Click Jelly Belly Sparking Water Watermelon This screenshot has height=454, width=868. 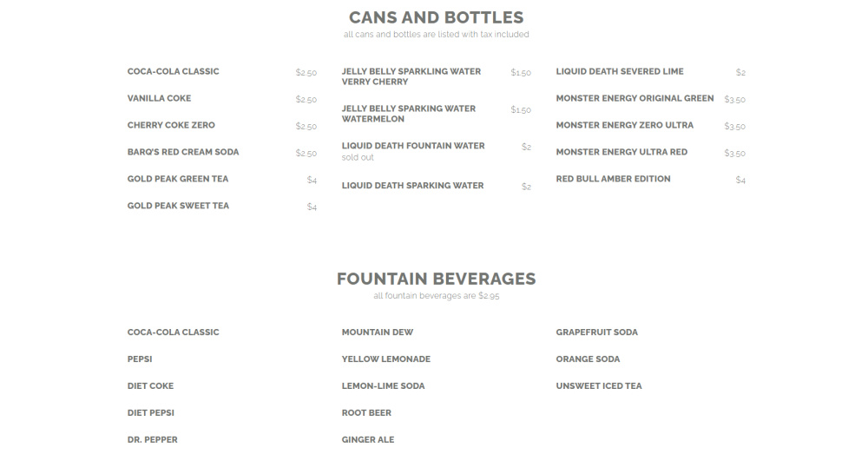click(408, 114)
